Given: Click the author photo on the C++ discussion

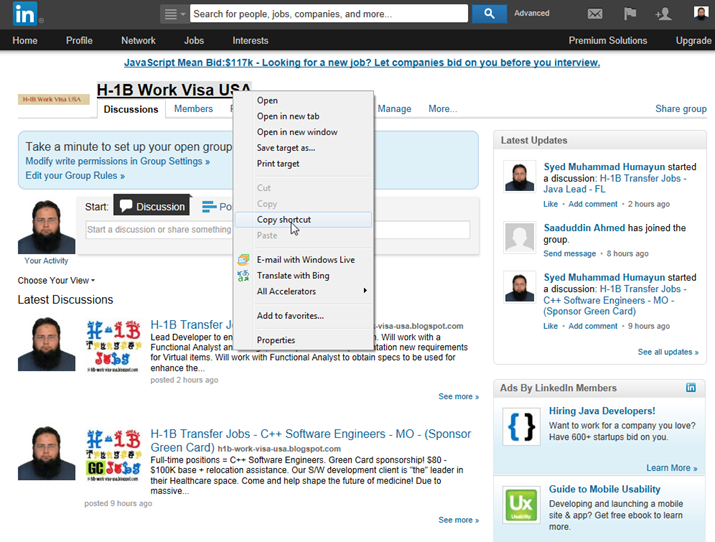Looking at the screenshot, I should click(47, 453).
